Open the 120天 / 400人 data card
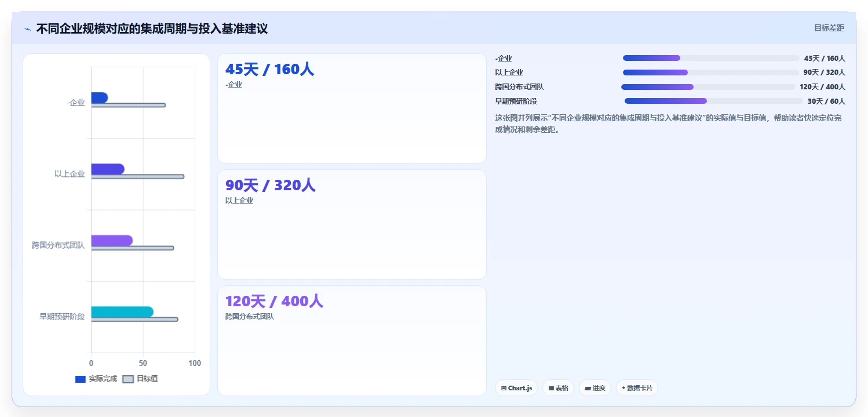The width and height of the screenshot is (868, 417). (x=352, y=340)
